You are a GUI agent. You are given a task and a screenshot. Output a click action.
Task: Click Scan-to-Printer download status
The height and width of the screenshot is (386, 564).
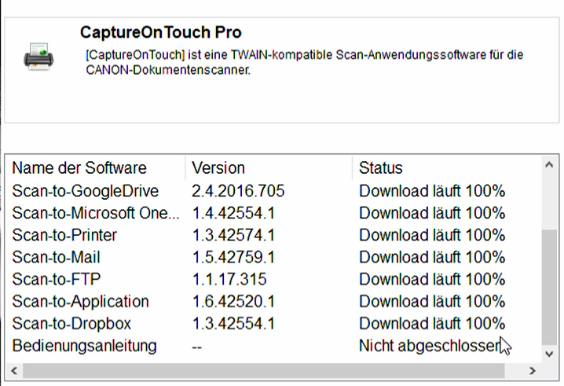pyautogui.click(x=432, y=235)
